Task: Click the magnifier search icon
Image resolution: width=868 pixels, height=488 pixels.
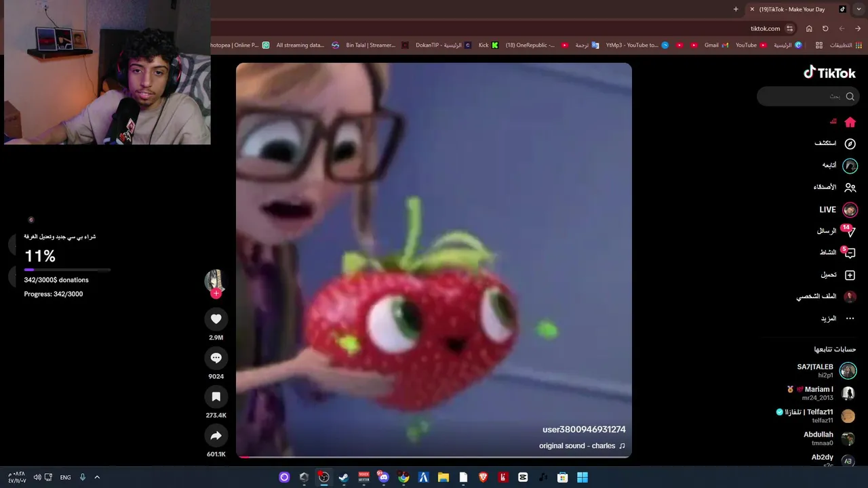Action: pyautogui.click(x=850, y=96)
